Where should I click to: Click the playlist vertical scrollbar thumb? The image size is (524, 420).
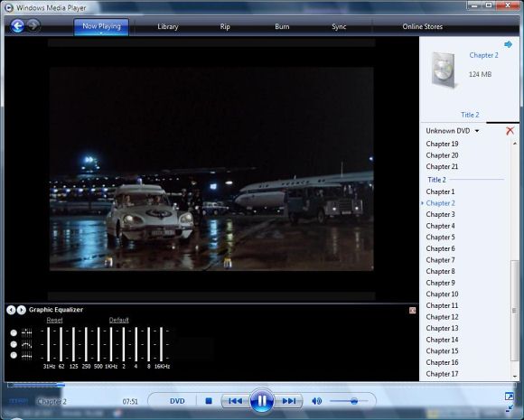(515, 311)
